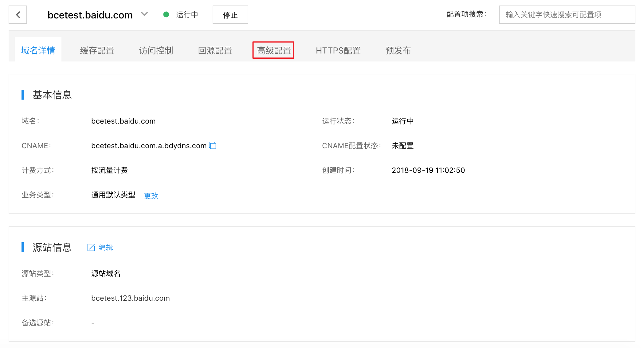The image size is (644, 348).
Task: Click the 按流量计费 billing value
Action: pyautogui.click(x=109, y=170)
